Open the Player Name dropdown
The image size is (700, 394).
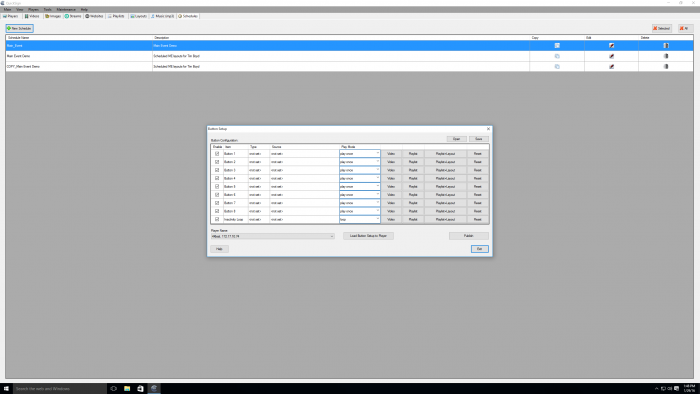[332, 236]
